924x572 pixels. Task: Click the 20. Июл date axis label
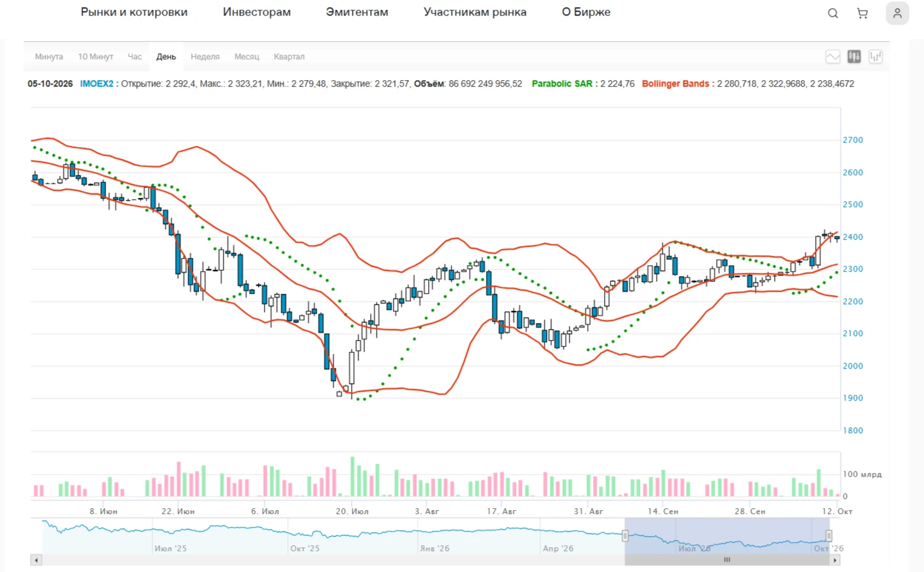click(x=352, y=511)
